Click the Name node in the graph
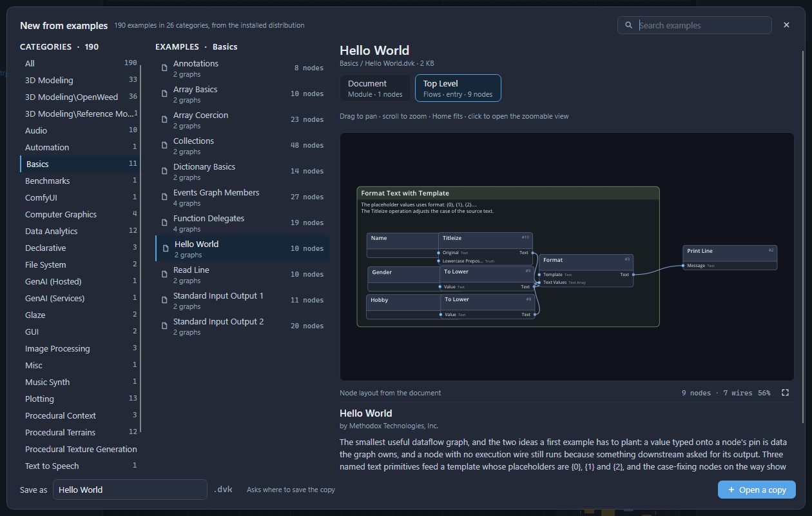This screenshot has width=812, height=516. [x=403, y=245]
